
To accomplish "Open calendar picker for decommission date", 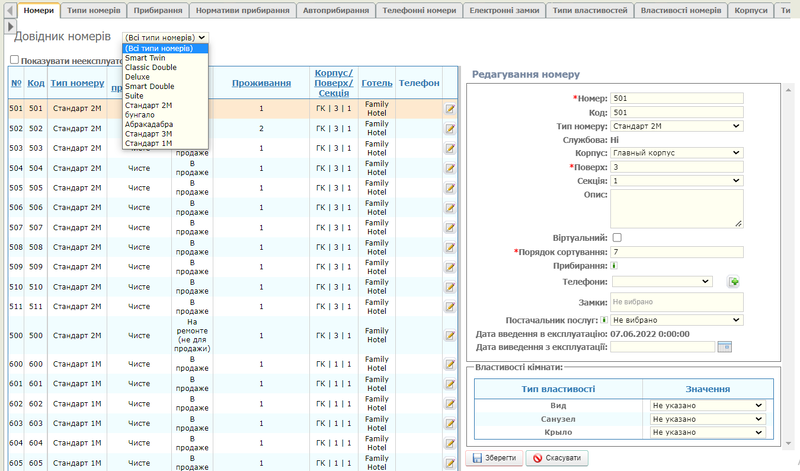I will (x=725, y=347).
